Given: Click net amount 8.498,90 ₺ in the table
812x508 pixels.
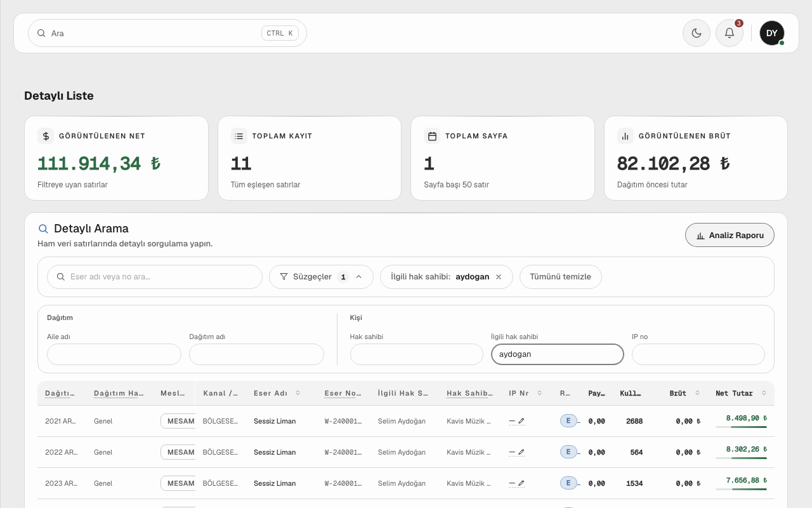Looking at the screenshot, I should point(747,418).
